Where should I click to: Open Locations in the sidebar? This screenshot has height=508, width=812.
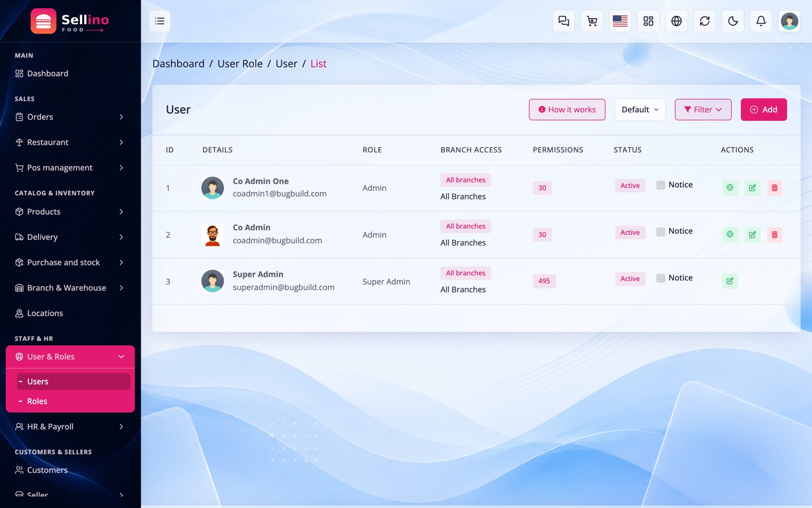70,313
